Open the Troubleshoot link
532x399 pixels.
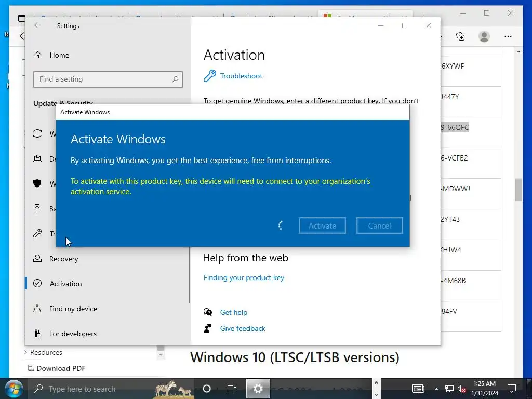tap(241, 76)
